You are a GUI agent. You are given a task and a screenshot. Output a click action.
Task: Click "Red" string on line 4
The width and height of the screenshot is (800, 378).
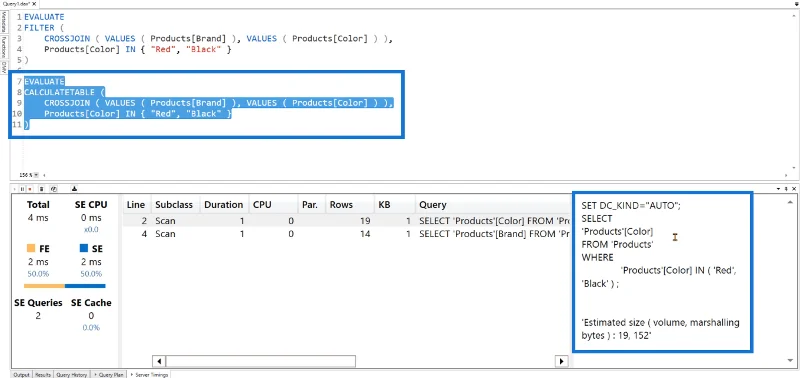165,49
